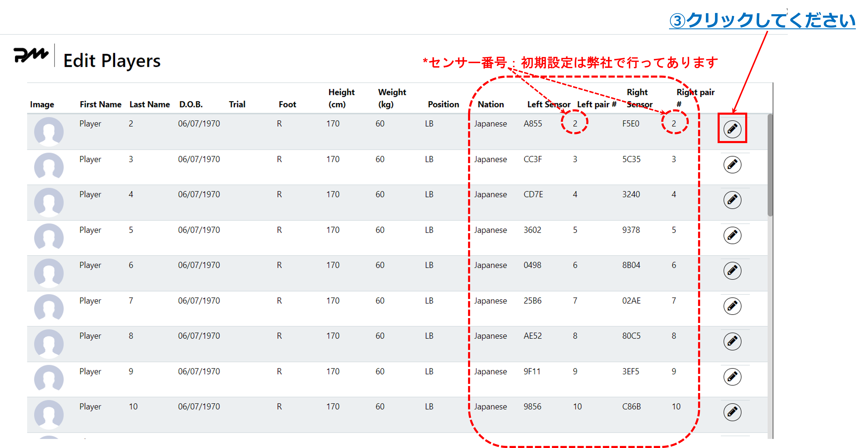Open the edit pencil for Player 4

coord(732,200)
